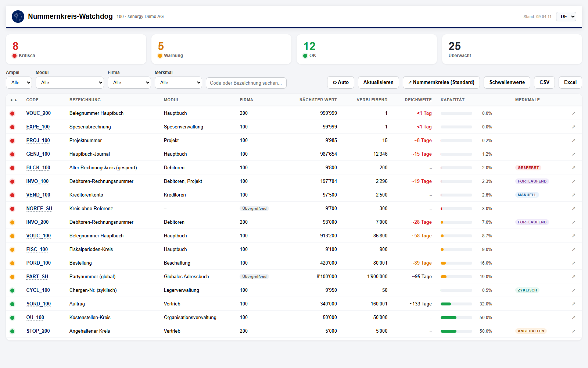Open the arrow icon in STOP_200 row
588x368 pixels.
click(x=573, y=331)
